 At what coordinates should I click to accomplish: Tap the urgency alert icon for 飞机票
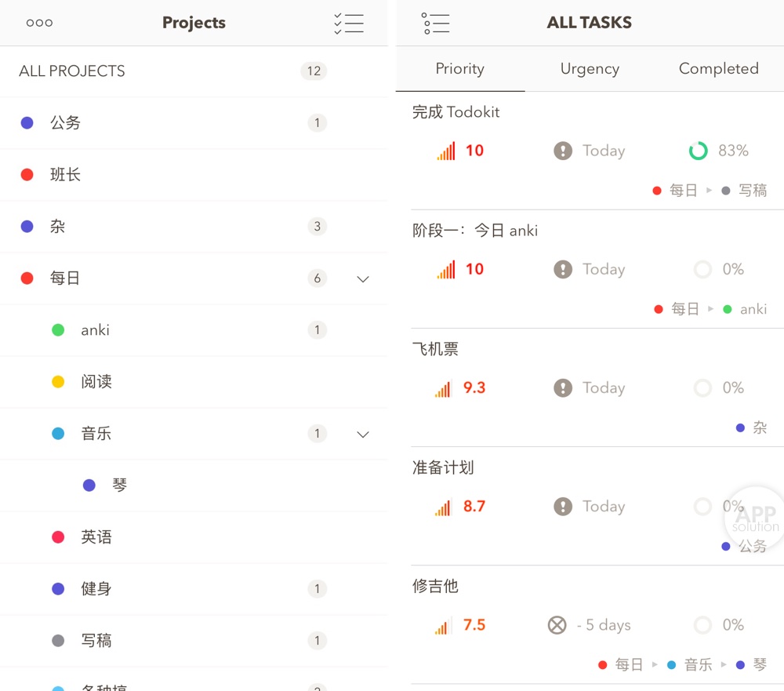pos(563,387)
